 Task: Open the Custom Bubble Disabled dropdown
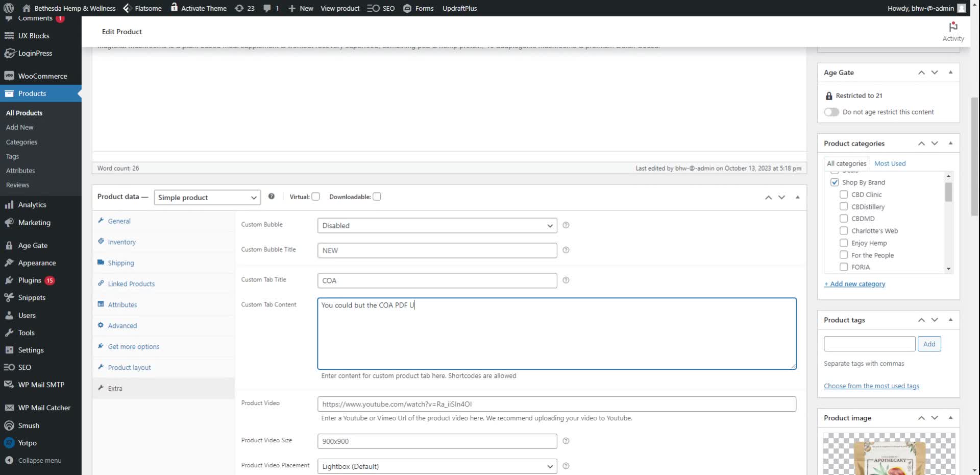click(x=437, y=226)
